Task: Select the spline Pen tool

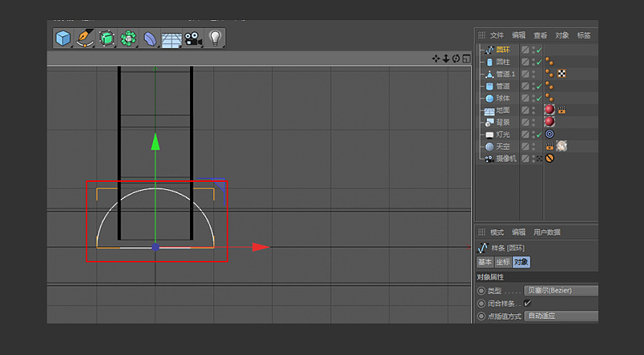Action: click(x=85, y=38)
